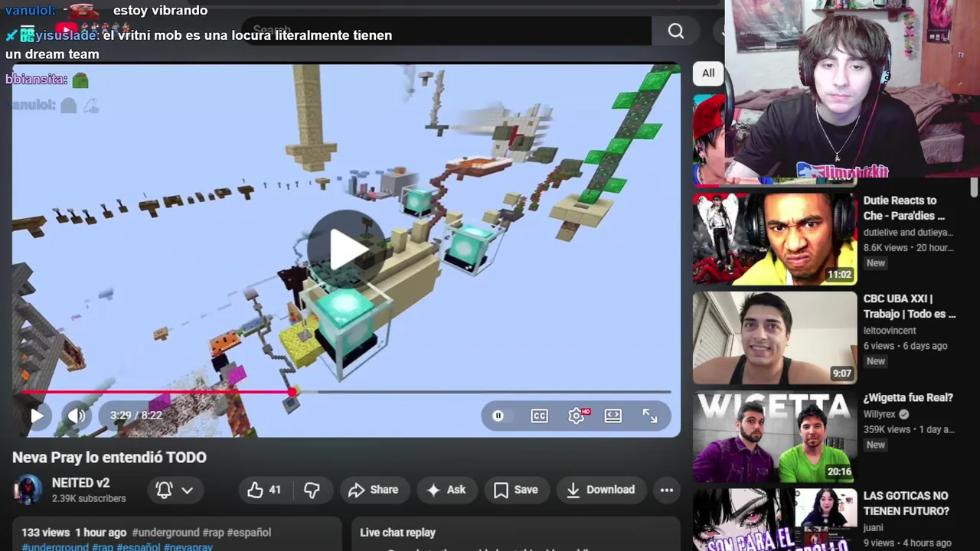Click the 3:29 / 8:22 time display
Image resolution: width=980 pixels, height=551 pixels.
[136, 416]
